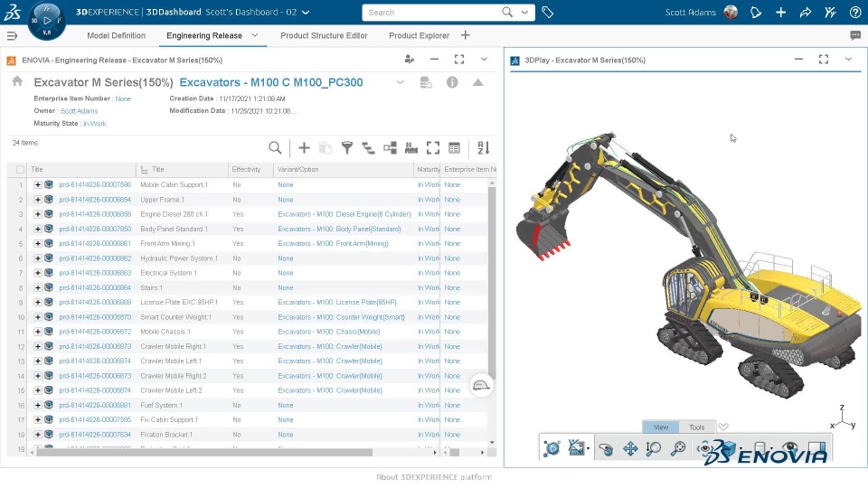Open the information panel icon
The width and height of the screenshot is (868, 488).
tap(452, 82)
